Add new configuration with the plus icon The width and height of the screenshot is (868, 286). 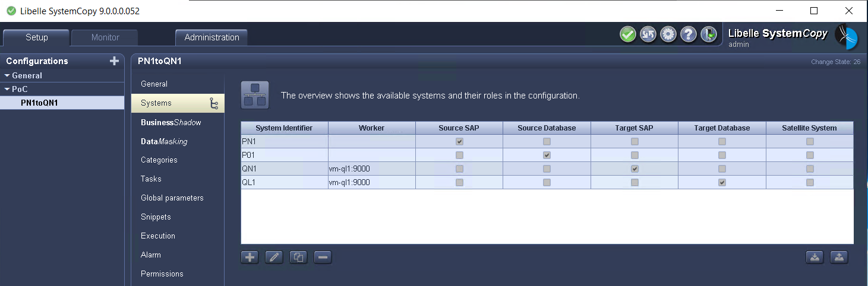pos(115,61)
